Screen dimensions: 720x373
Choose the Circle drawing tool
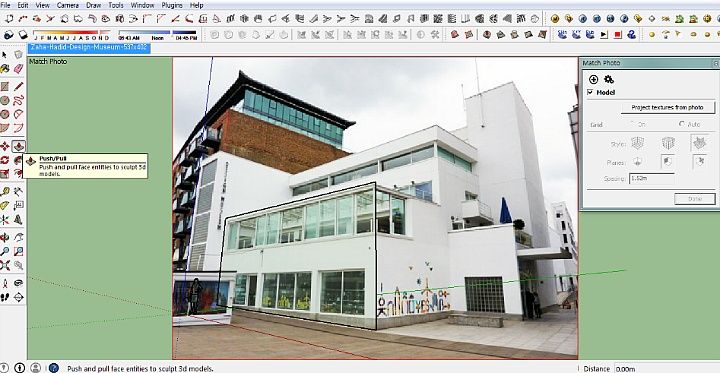(5, 100)
